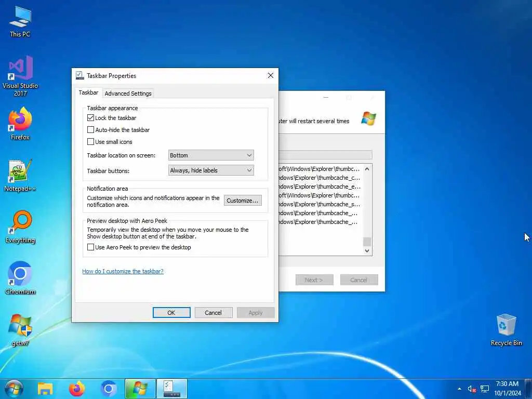
Task: Click the installer progress bar
Action: point(325,155)
